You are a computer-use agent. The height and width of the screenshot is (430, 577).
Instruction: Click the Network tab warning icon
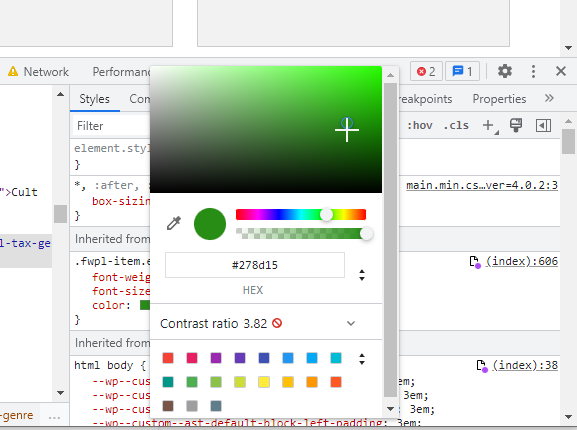pos(13,71)
